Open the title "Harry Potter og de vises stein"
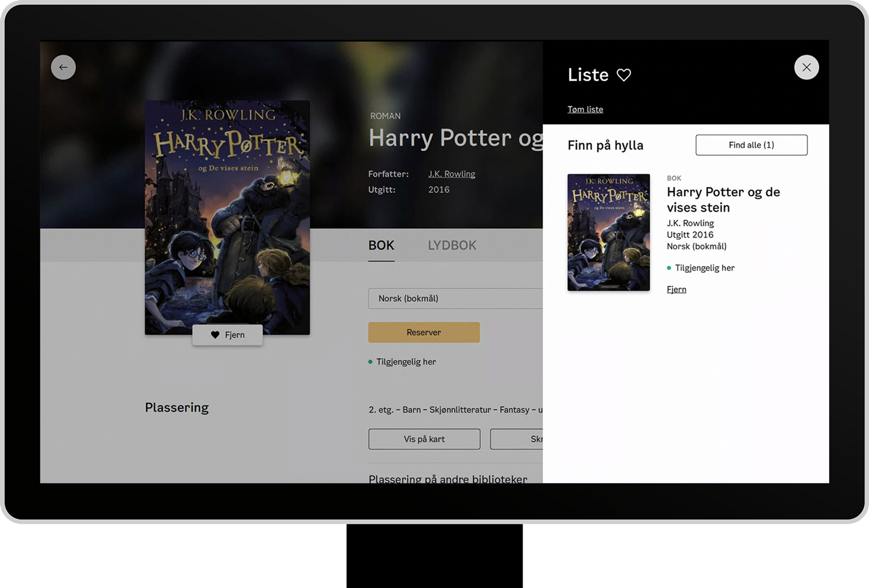The image size is (869, 588). point(723,200)
